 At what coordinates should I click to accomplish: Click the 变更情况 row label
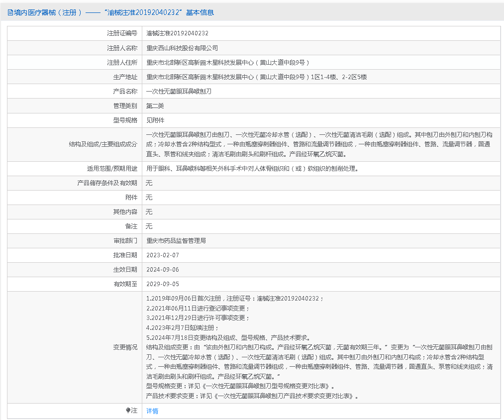click(125, 347)
